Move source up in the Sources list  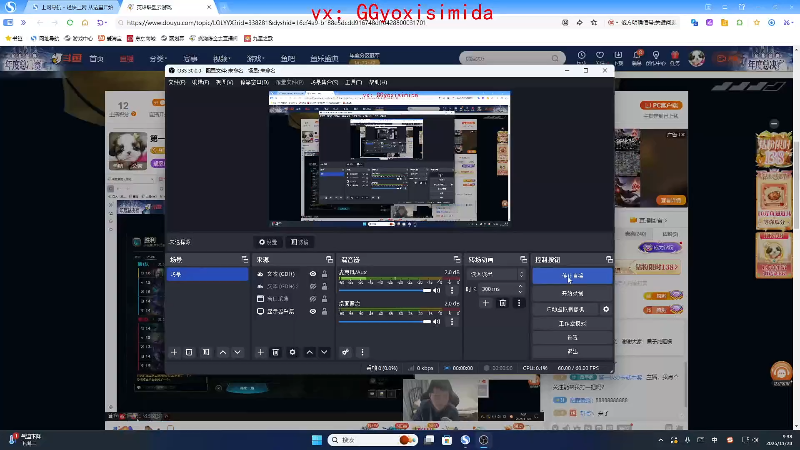[x=310, y=352]
